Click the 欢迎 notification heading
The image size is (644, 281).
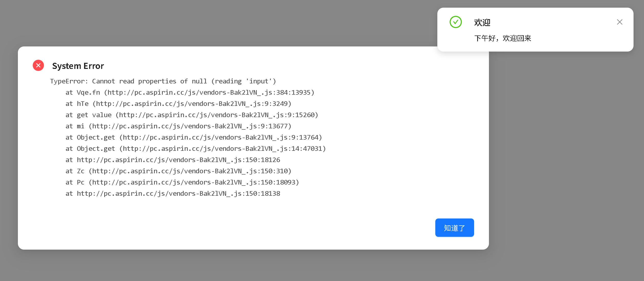pos(482,22)
